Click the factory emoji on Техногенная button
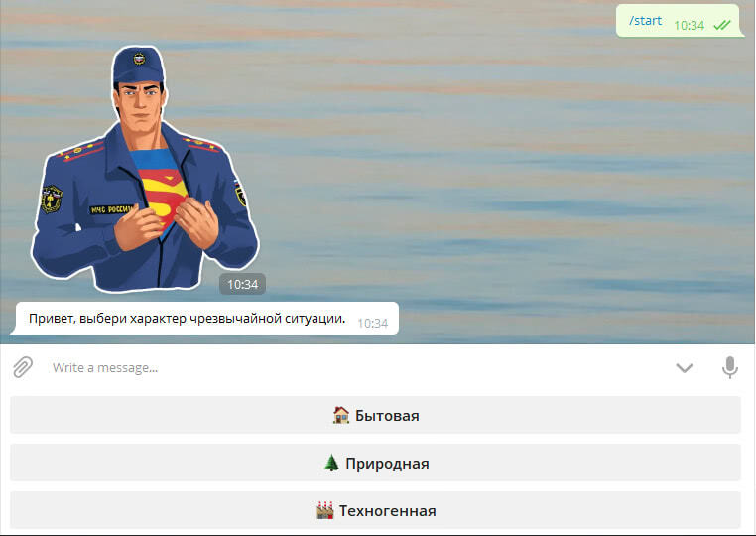756x536 pixels. (x=325, y=510)
